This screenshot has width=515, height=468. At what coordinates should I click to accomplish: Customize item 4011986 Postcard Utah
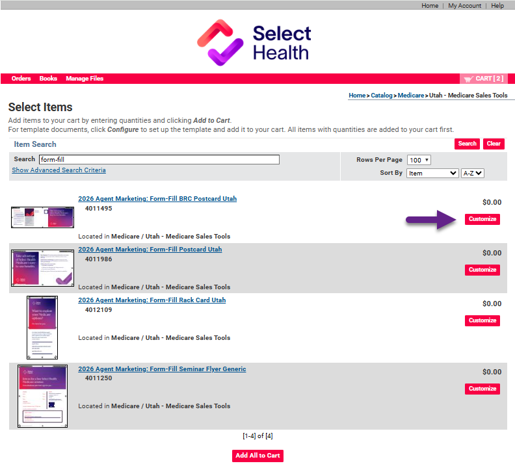[x=482, y=270]
